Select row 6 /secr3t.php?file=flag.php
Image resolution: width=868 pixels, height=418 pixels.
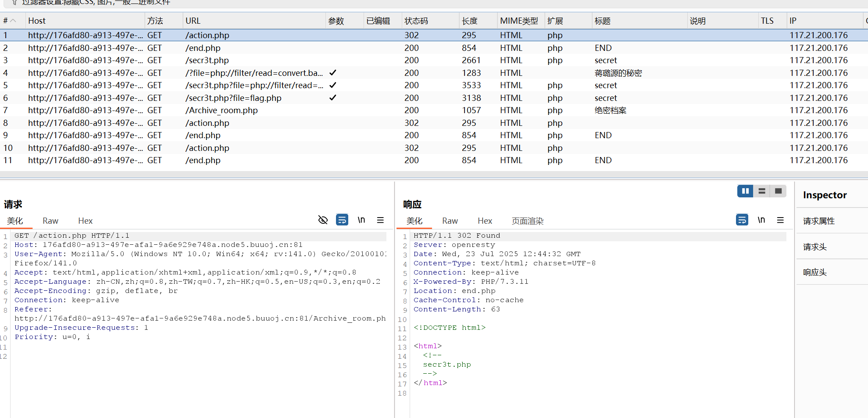pyautogui.click(x=434, y=98)
